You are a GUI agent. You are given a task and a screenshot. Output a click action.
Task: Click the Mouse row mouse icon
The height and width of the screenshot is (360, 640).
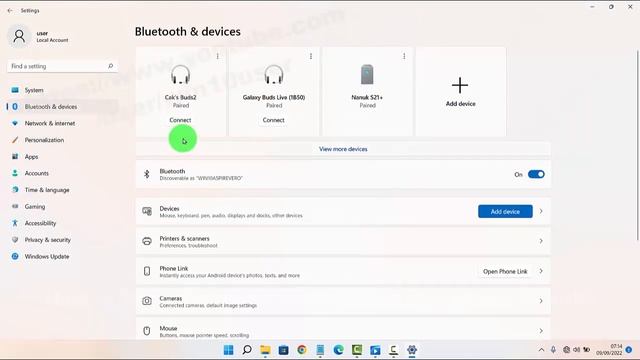pos(147,331)
